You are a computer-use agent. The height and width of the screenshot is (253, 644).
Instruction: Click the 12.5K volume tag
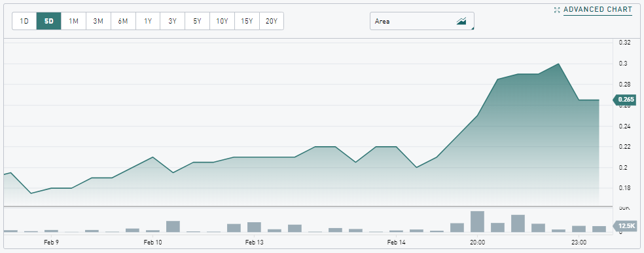624,225
